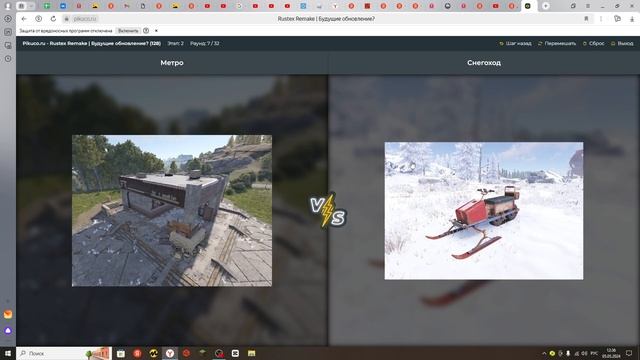Choose the 'Метро' option heading
The width and height of the screenshot is (640, 360).
172,62
